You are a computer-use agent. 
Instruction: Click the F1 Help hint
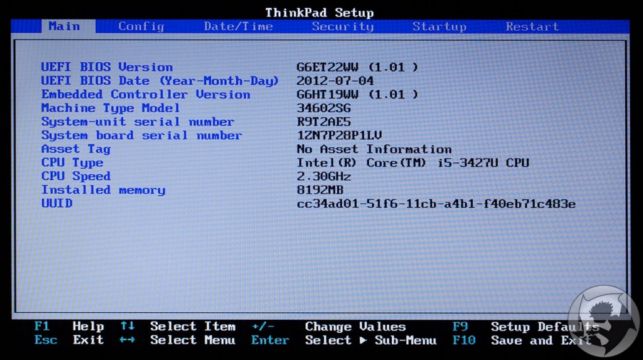pos(69,326)
